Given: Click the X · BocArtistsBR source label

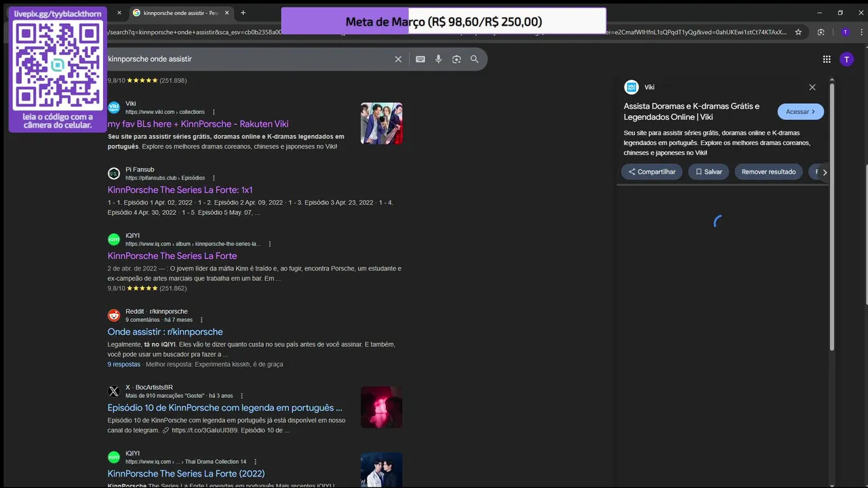Looking at the screenshot, I should click(x=149, y=387).
